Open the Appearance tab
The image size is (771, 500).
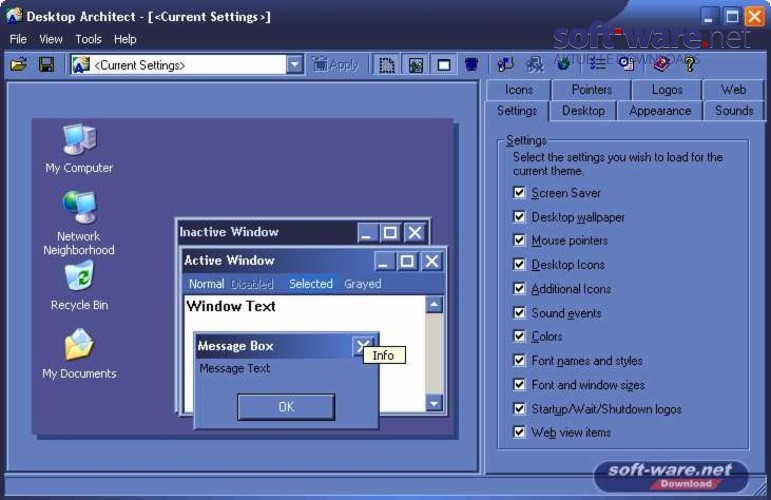pyautogui.click(x=660, y=111)
